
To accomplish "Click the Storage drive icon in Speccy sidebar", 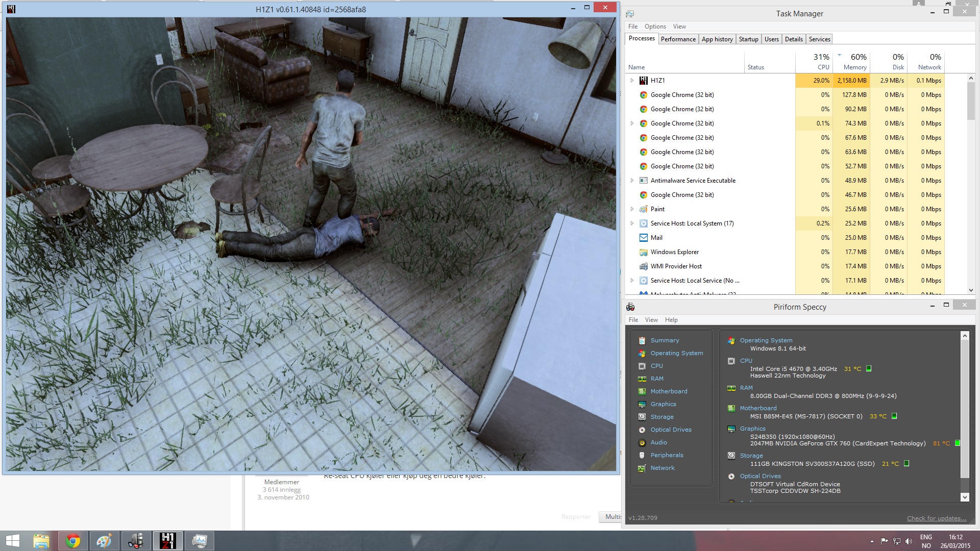I will click(642, 417).
